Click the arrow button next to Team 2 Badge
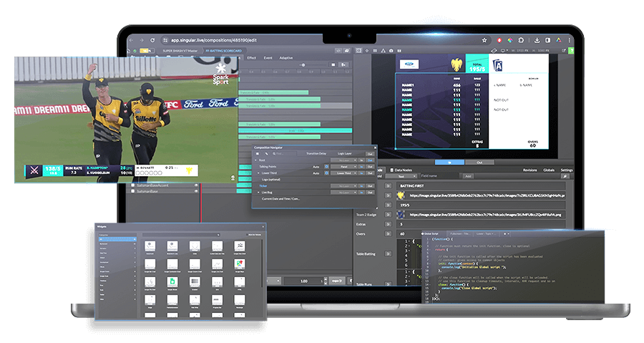The image size is (644, 343). [x=388, y=214]
